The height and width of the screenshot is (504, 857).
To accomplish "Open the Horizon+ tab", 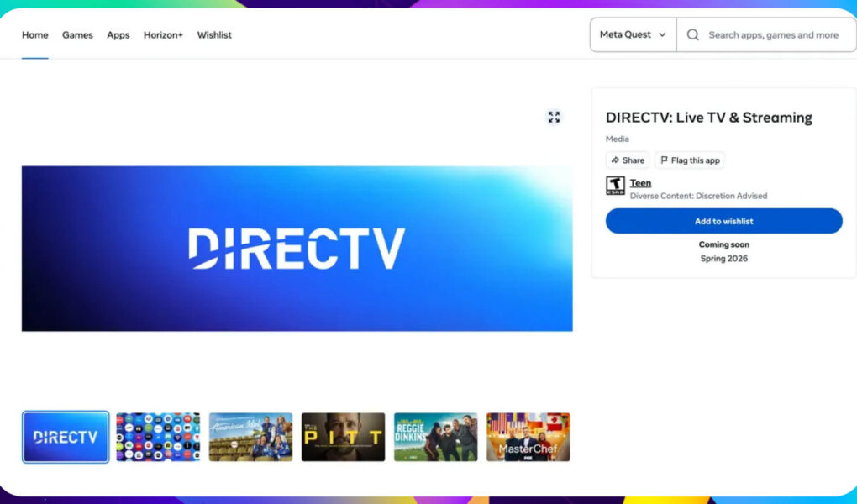I will tap(163, 35).
